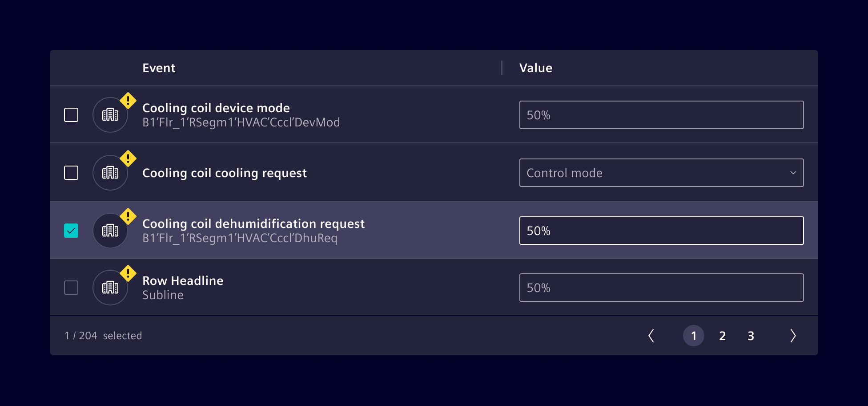Click warning badge on Cooling coil device mode

(128, 101)
